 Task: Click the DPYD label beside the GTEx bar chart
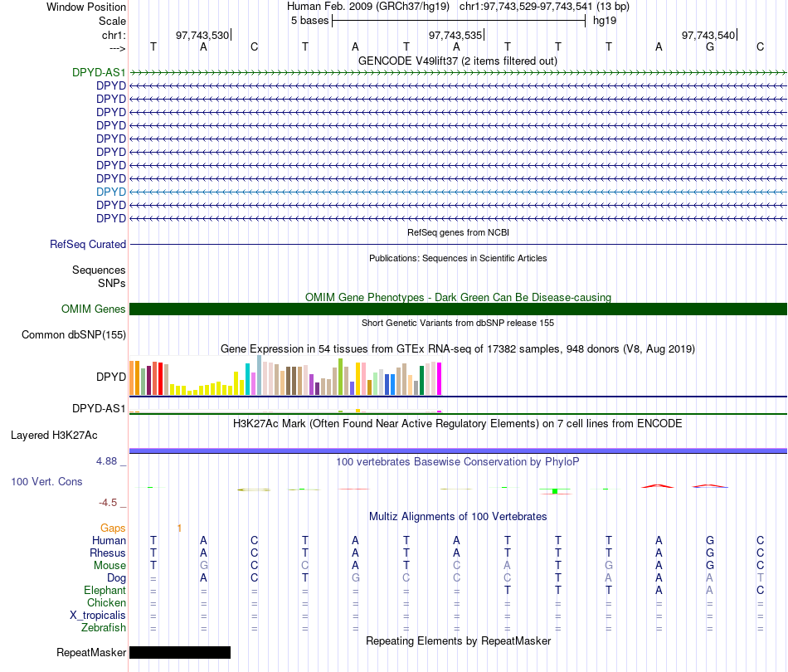(111, 377)
